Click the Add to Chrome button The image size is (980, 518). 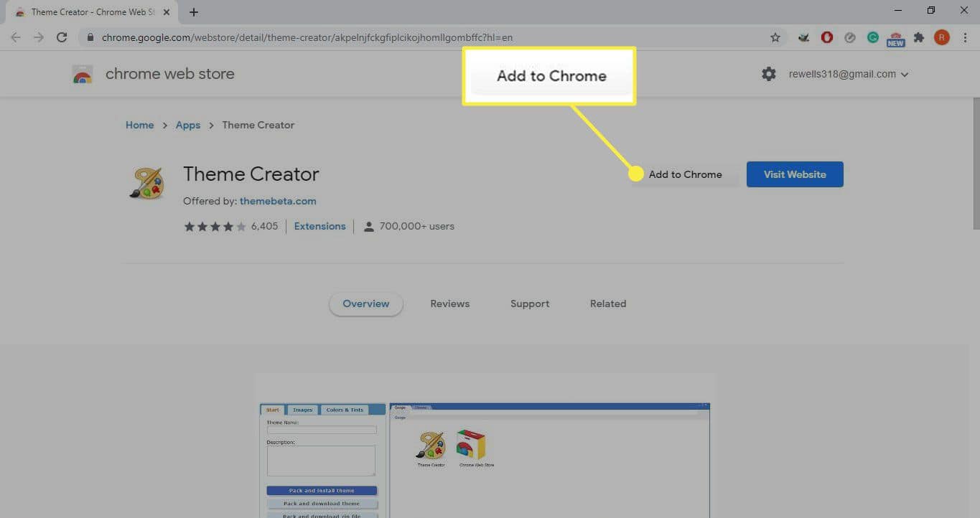click(x=685, y=174)
